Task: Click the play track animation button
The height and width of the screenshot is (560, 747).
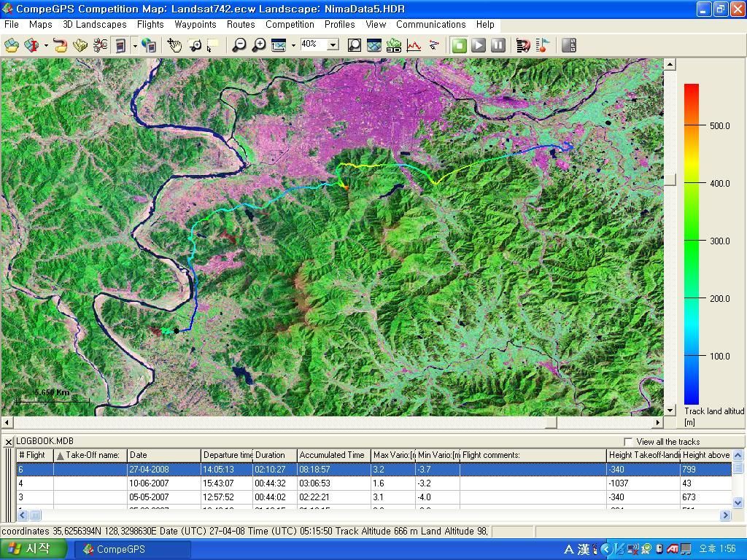Action: pyautogui.click(x=479, y=46)
